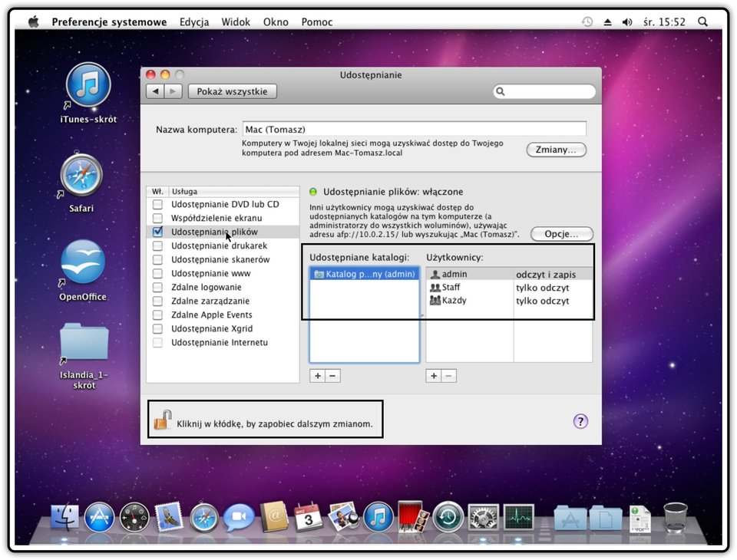Remove shared folder with minus button

(x=332, y=376)
